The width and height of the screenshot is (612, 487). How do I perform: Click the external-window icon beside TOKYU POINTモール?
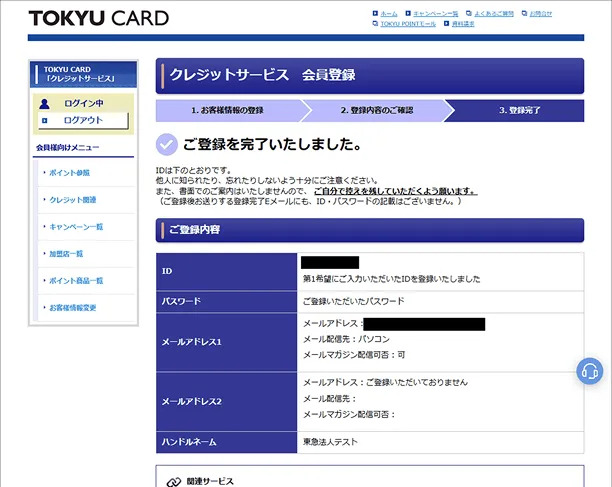click(375, 24)
